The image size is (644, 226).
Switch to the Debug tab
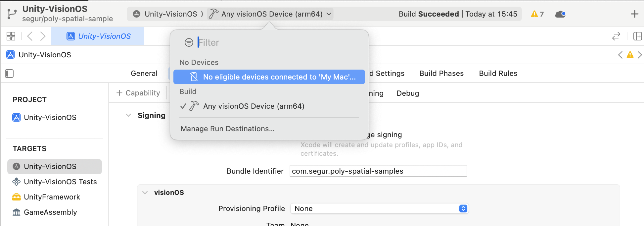(407, 93)
